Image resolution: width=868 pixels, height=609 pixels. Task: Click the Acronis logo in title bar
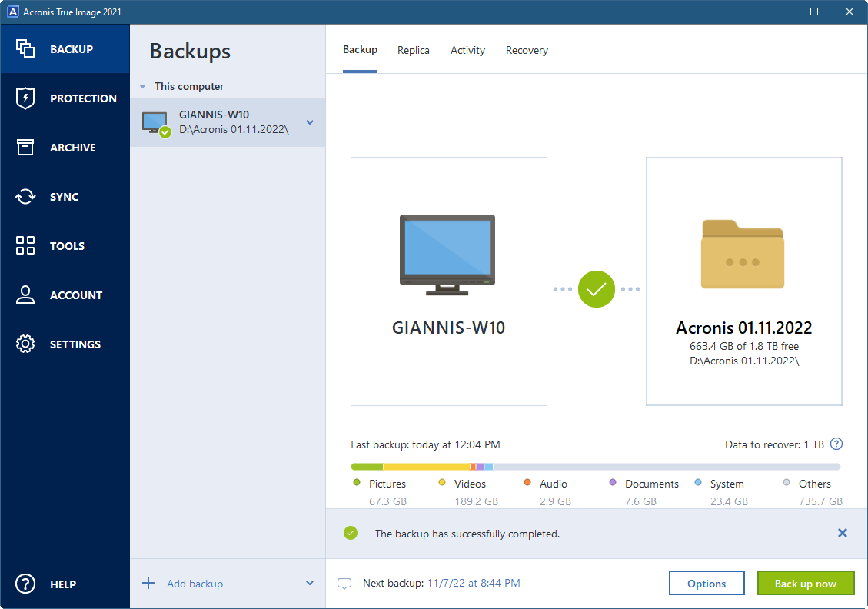pyautogui.click(x=12, y=12)
